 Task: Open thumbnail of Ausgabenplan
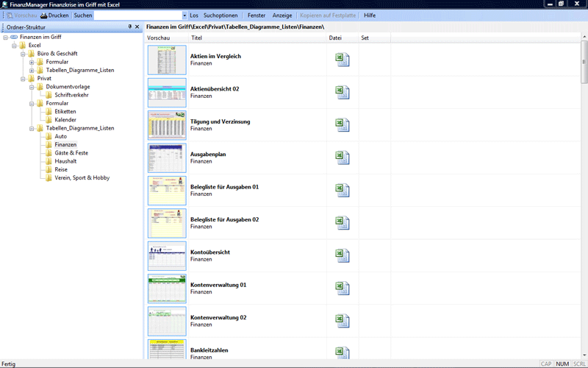pos(167,158)
